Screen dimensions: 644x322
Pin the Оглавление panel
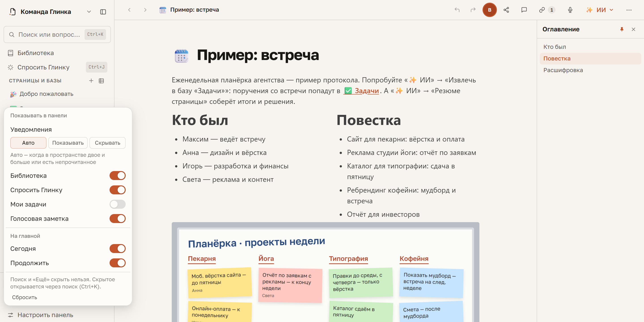point(622,29)
